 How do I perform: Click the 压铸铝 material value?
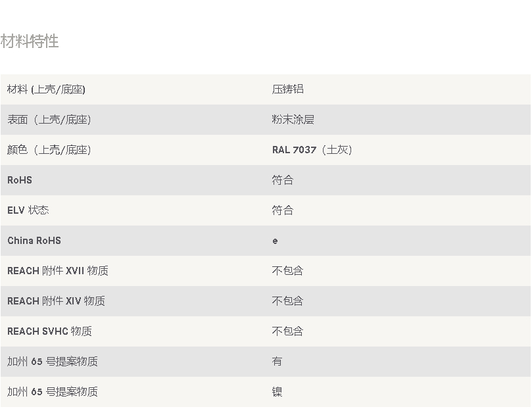click(x=287, y=89)
